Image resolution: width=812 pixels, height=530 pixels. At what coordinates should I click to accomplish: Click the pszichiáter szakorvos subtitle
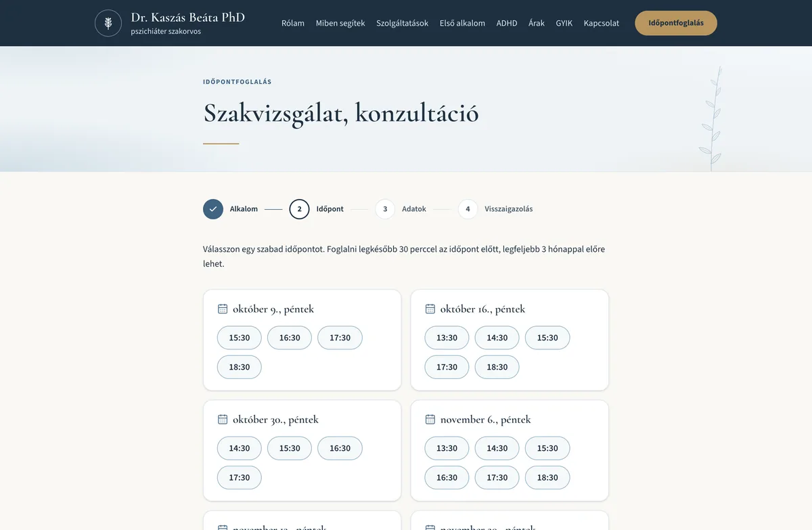click(166, 32)
